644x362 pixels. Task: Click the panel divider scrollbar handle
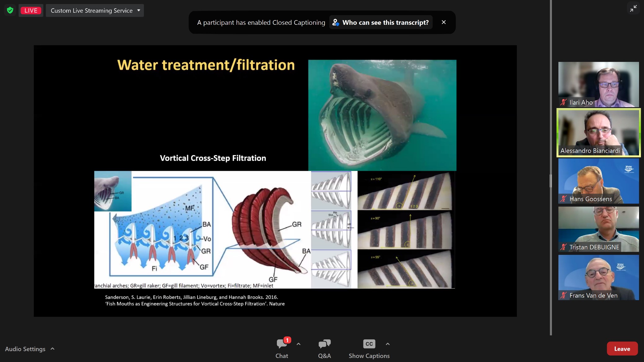pos(551,181)
